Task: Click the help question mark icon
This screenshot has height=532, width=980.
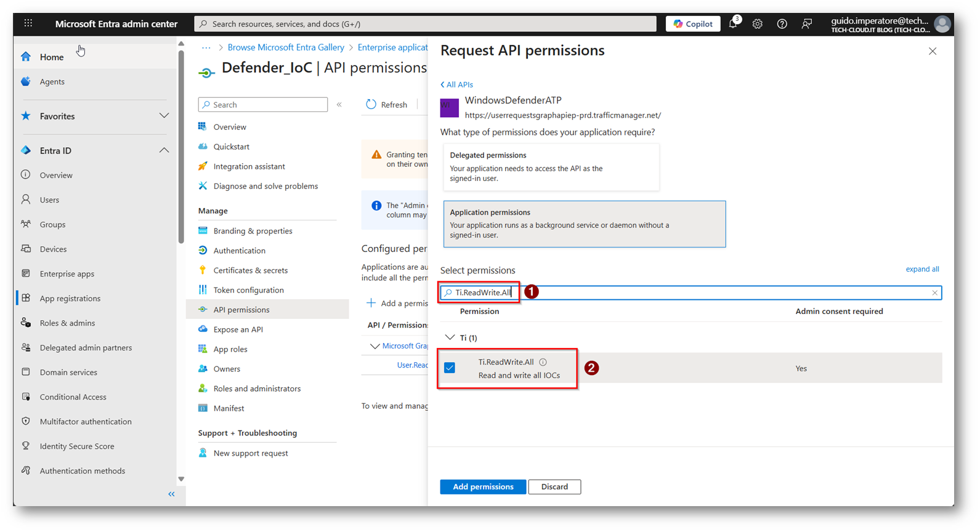Action: [x=782, y=24]
